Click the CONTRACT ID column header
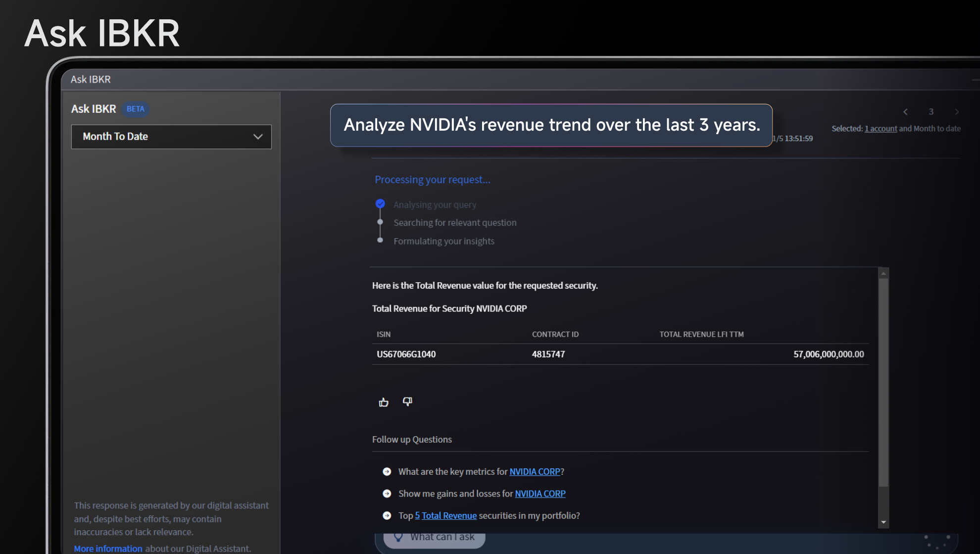Viewport: 980px width, 554px height. [555, 335]
